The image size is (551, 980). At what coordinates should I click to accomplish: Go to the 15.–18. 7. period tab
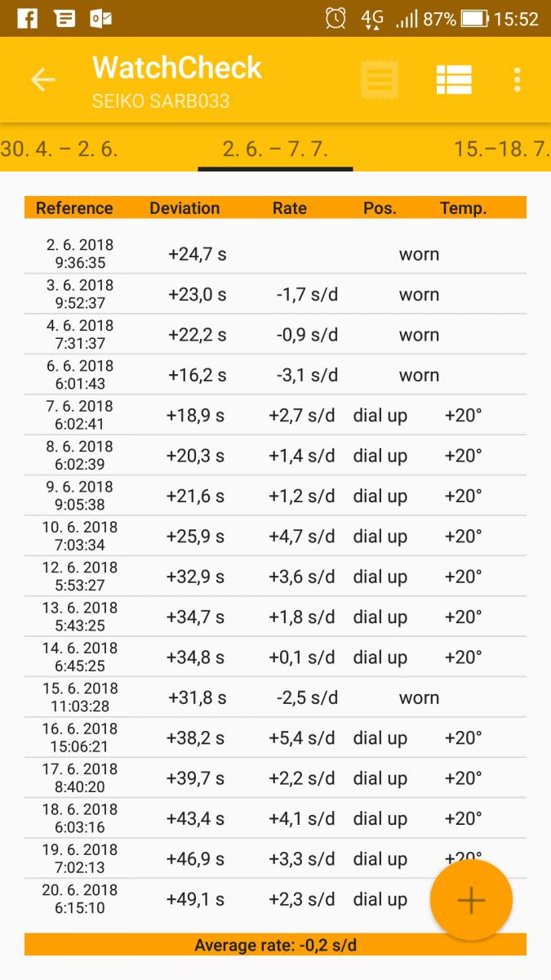tap(501, 149)
